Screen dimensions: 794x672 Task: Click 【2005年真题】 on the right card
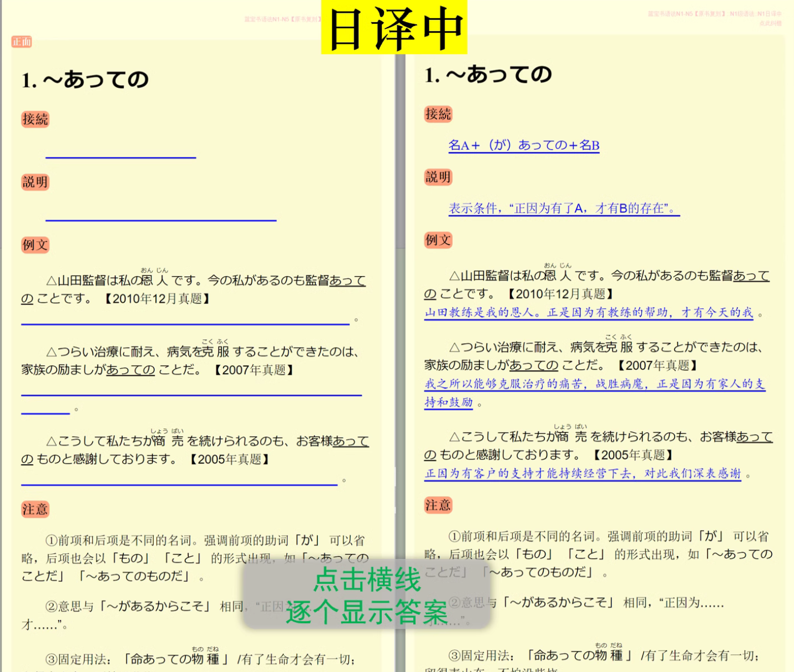[633, 455]
